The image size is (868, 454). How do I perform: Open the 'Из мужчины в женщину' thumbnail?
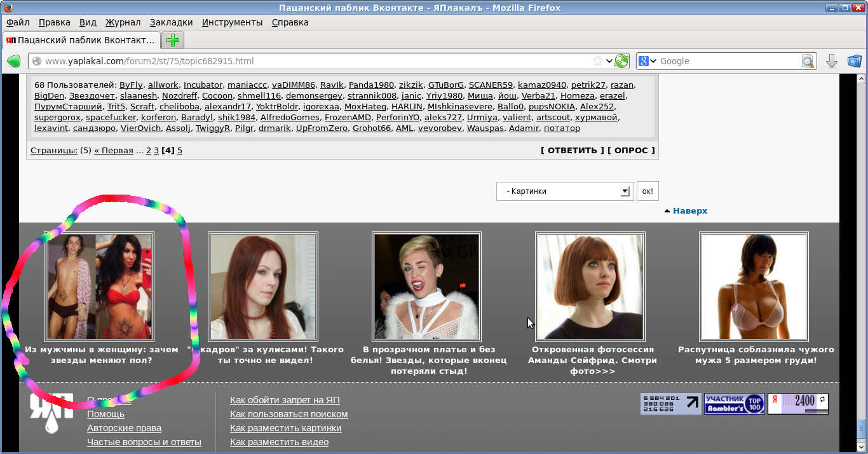pyautogui.click(x=99, y=286)
